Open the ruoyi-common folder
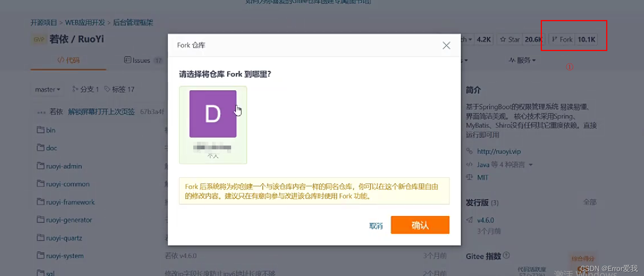The height and width of the screenshot is (276, 644). pos(68,184)
